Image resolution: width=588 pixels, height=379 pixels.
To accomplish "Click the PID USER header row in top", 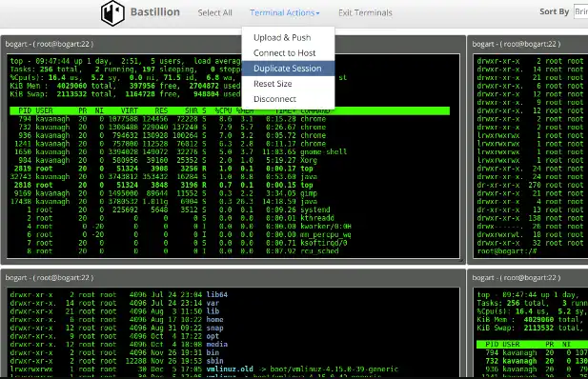I will 230,110.
